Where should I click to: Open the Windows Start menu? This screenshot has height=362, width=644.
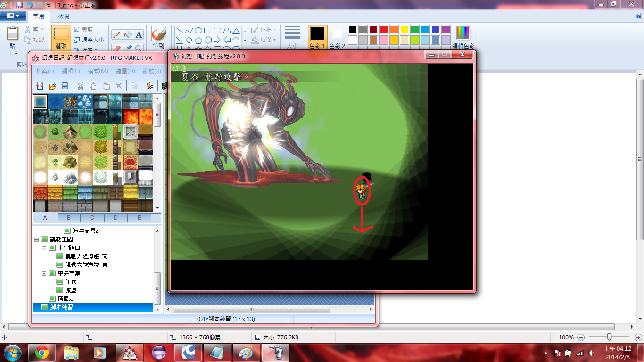pyautogui.click(x=12, y=353)
